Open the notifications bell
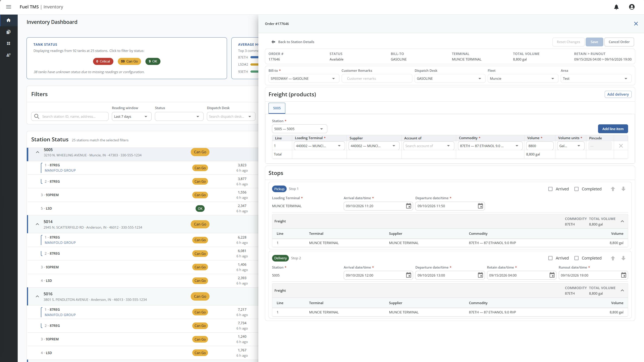 [x=616, y=7]
